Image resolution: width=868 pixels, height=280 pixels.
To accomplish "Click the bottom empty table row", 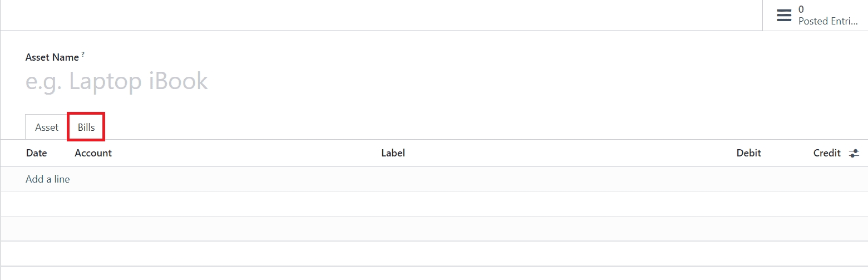I will pos(434,253).
